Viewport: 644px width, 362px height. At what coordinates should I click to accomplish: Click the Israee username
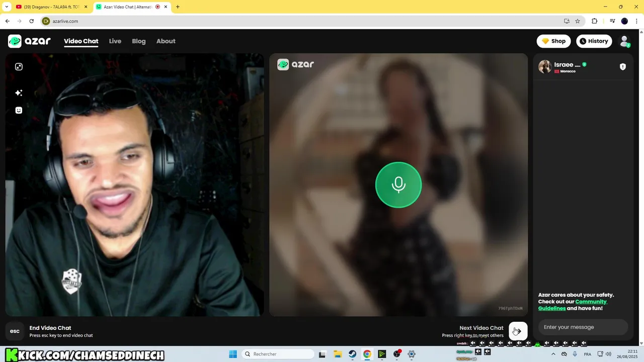pyautogui.click(x=567, y=65)
